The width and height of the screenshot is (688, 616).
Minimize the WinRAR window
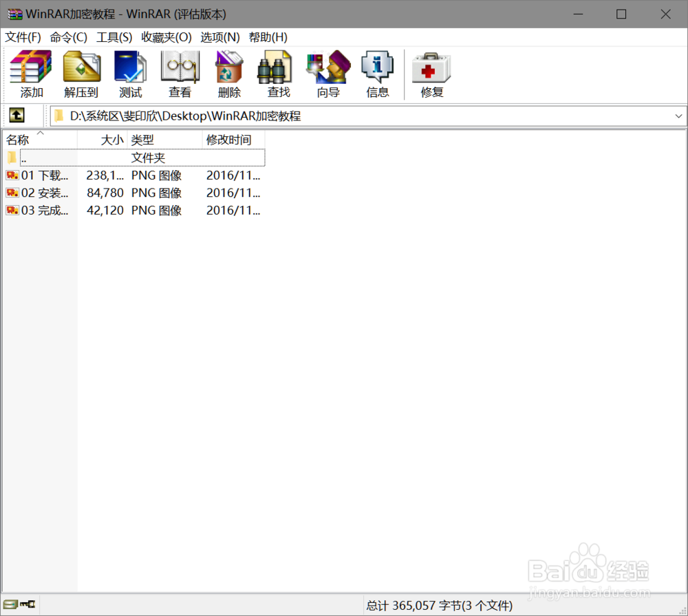click(579, 14)
